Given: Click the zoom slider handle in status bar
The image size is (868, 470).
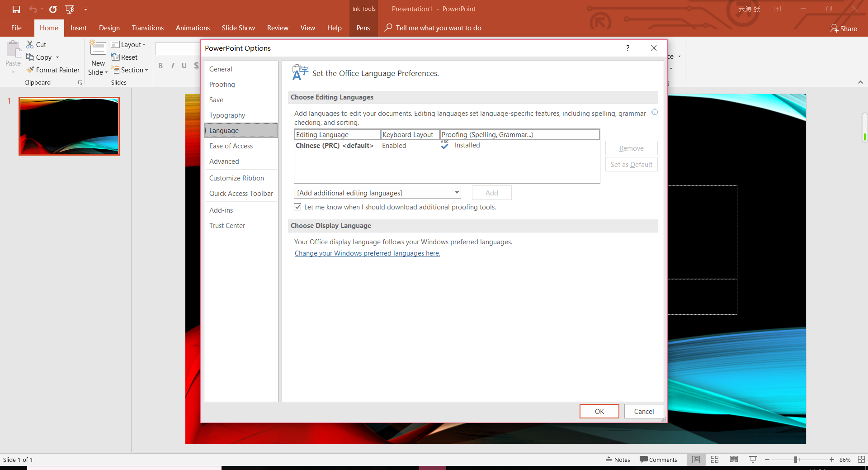Looking at the screenshot, I should click(796, 460).
